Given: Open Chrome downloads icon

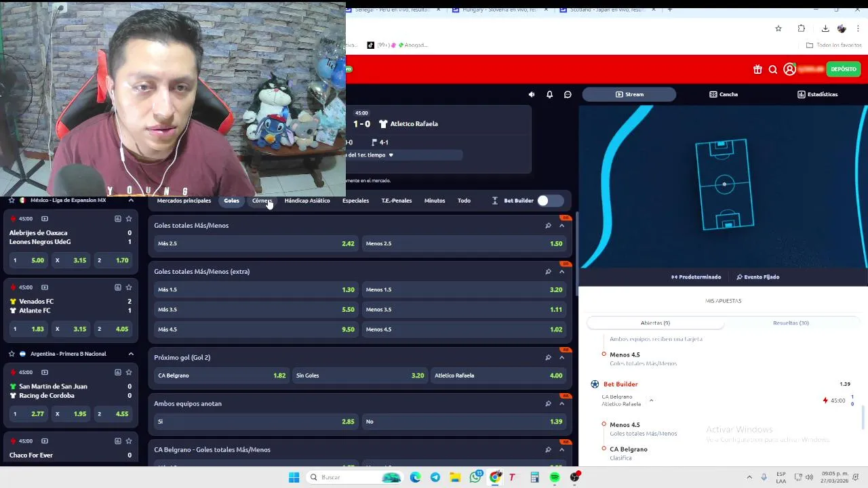Looking at the screenshot, I should pos(825,28).
